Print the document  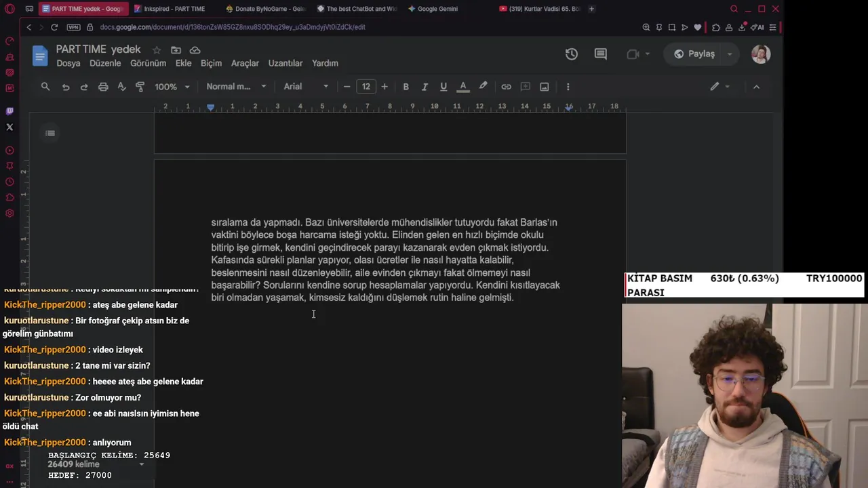(x=103, y=87)
